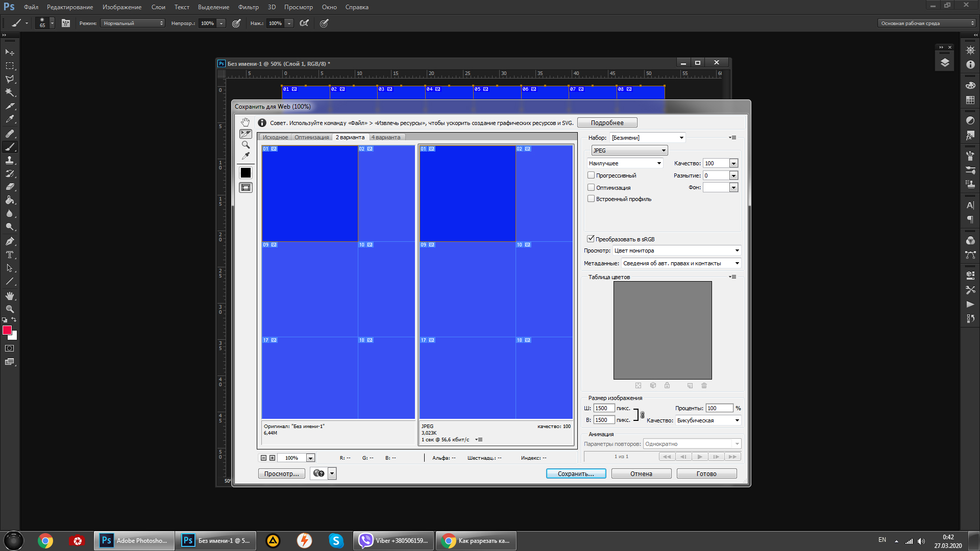Image resolution: width=980 pixels, height=551 pixels.
Task: Click the Сохранить... button
Action: 576,474
